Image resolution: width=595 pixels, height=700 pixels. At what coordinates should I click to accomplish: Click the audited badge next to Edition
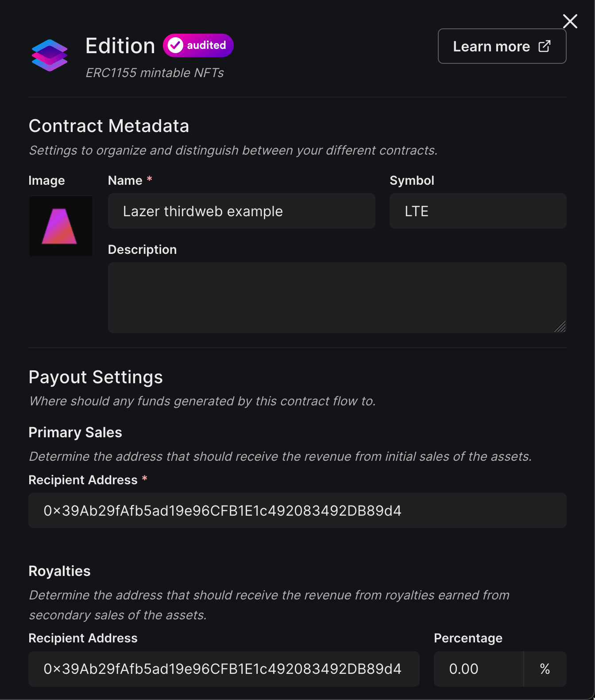click(198, 45)
